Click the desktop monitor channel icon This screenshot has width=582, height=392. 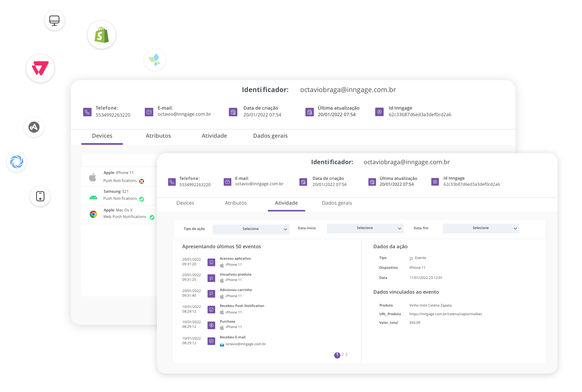pyautogui.click(x=55, y=20)
